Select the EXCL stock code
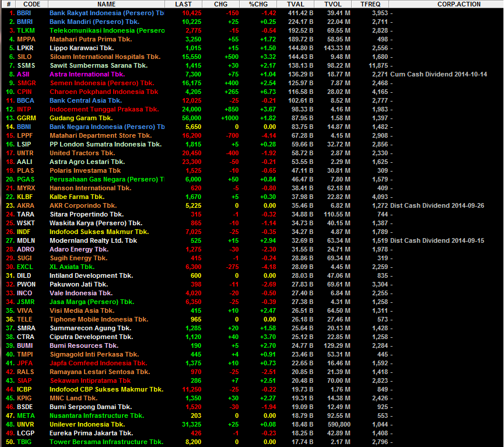This screenshot has width=504, height=447. (24, 267)
